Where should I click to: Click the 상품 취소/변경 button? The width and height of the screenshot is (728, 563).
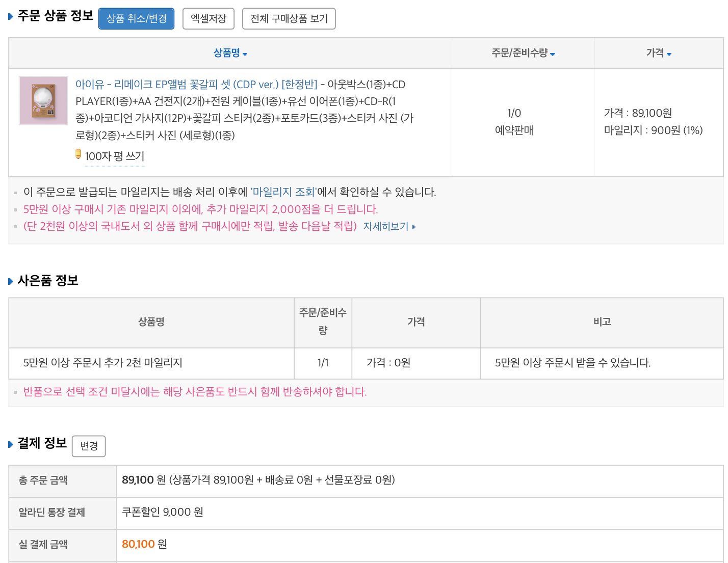(x=136, y=19)
